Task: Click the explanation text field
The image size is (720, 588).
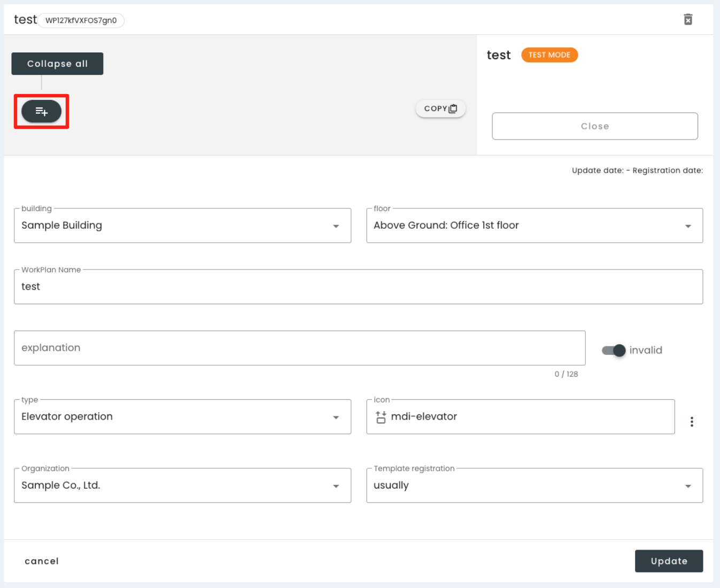Action: [299, 348]
